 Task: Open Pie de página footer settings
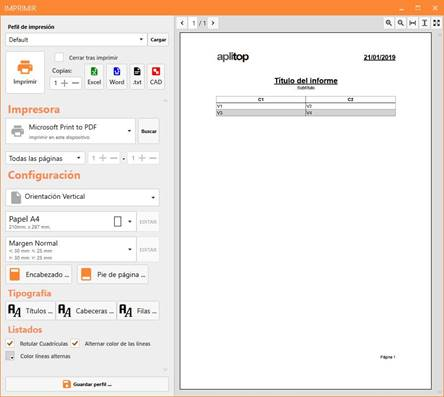click(113, 274)
